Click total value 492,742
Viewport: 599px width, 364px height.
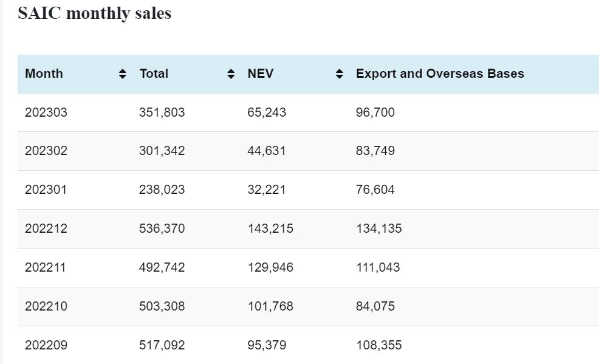[x=162, y=267]
